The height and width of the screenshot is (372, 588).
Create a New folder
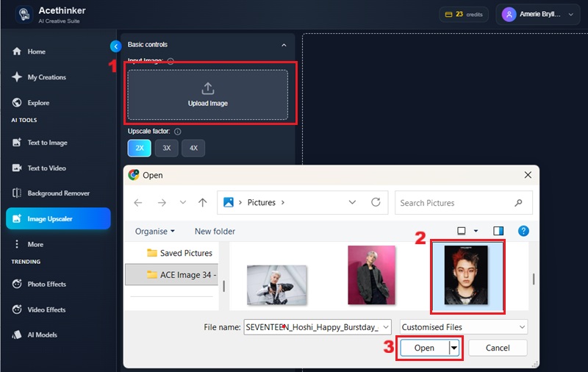click(x=215, y=232)
